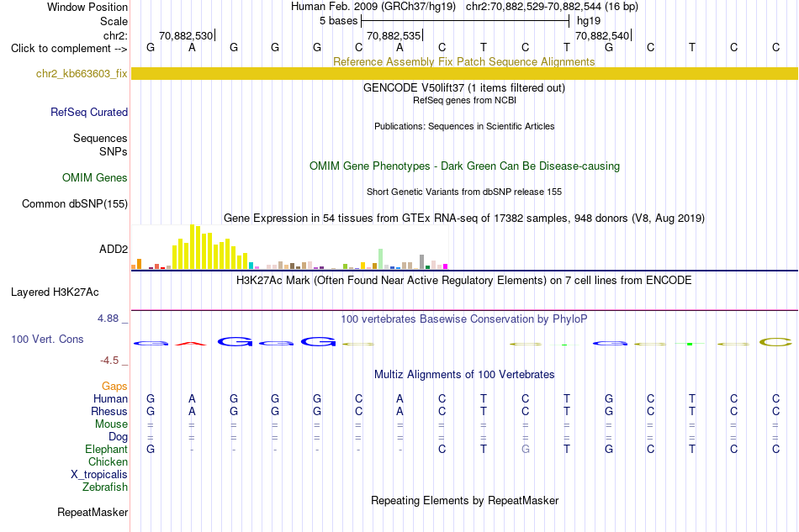Select the yellow fix patch alignment bar
The width and height of the screenshot is (799, 532).
464,73
